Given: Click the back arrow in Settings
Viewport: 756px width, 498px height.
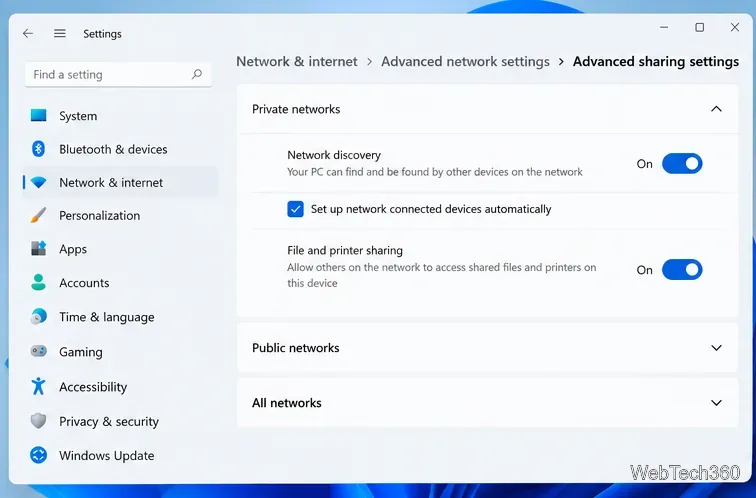Looking at the screenshot, I should tap(28, 33).
